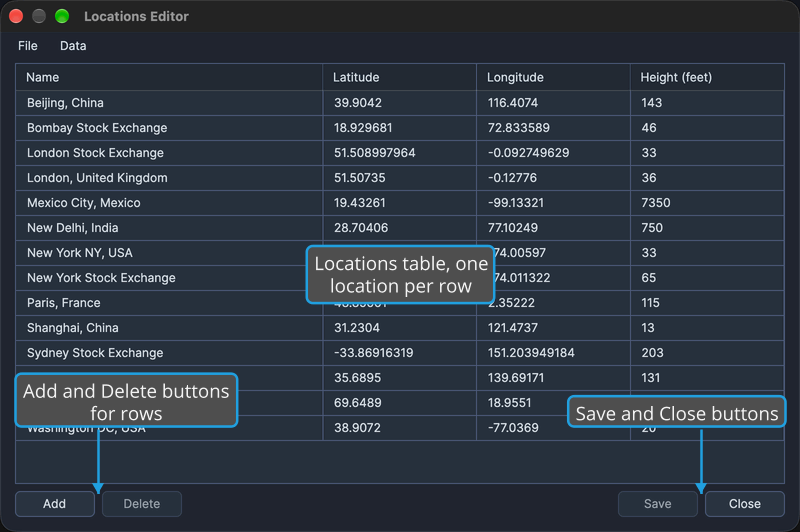Click longitude value 151.203949184

click(554, 353)
